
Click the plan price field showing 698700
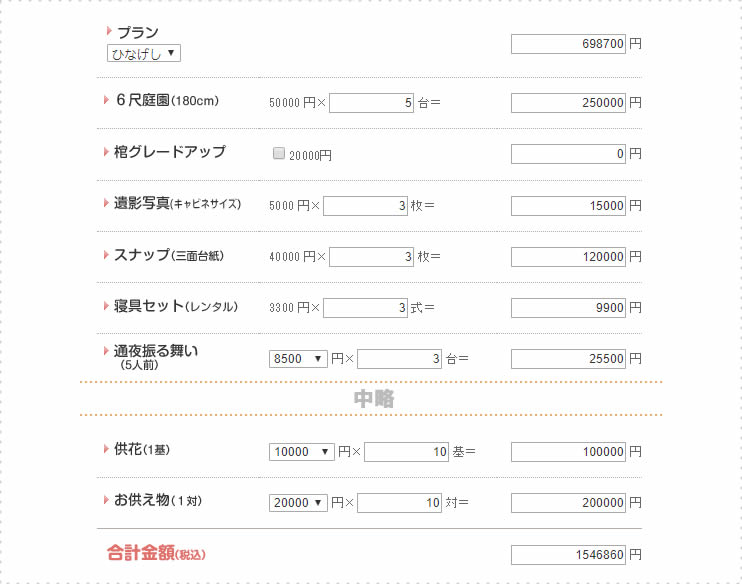click(x=568, y=44)
